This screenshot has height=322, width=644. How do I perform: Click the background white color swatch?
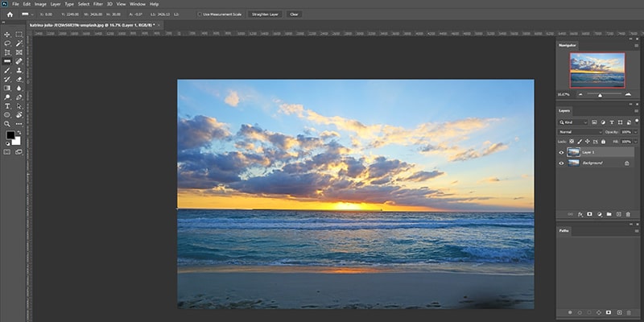click(x=17, y=142)
